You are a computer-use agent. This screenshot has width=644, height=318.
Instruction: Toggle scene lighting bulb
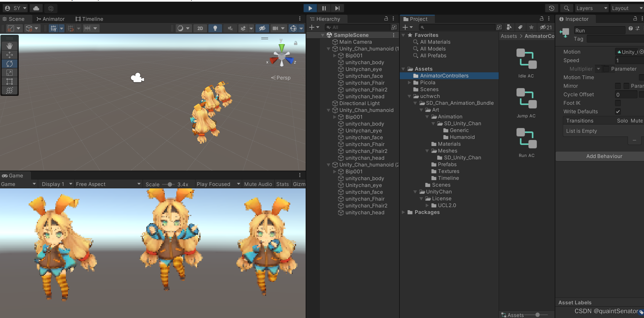[215, 28]
